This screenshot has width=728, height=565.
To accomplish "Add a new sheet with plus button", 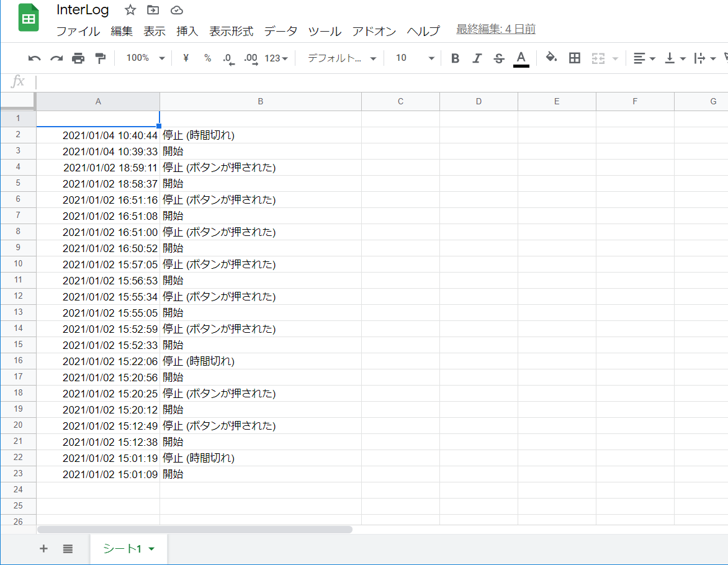I will (x=43, y=548).
